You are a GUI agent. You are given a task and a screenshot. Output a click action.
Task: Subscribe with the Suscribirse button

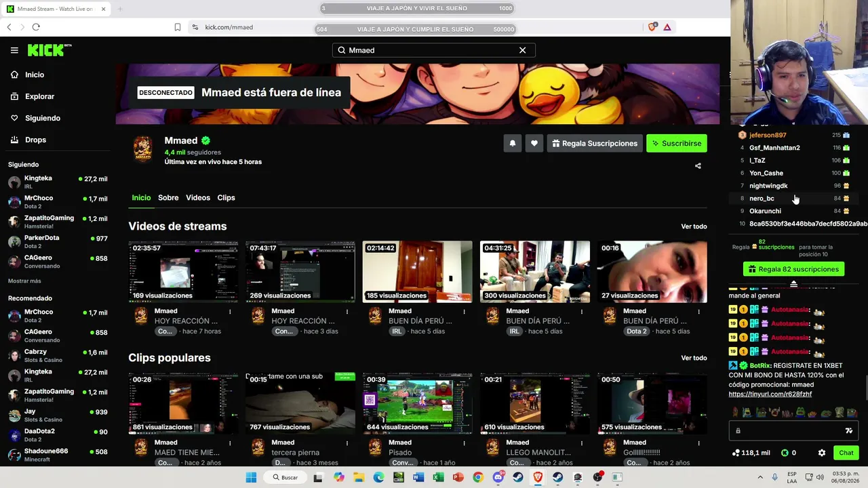[x=677, y=143]
